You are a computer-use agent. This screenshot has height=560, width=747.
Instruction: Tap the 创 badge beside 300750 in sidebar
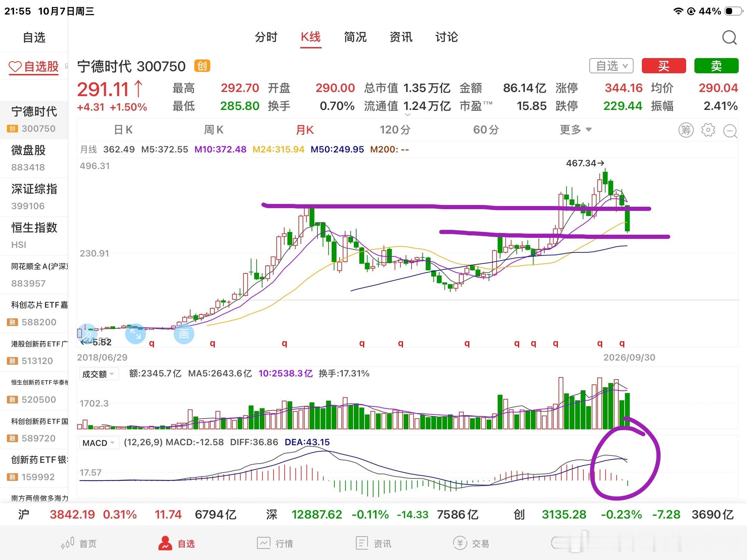pos(12,129)
